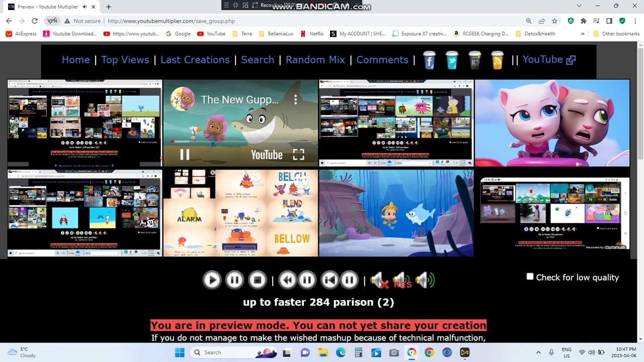Open more options on the New Guppy video
Image resolution: width=644 pixels, height=362 pixels.
(295, 100)
